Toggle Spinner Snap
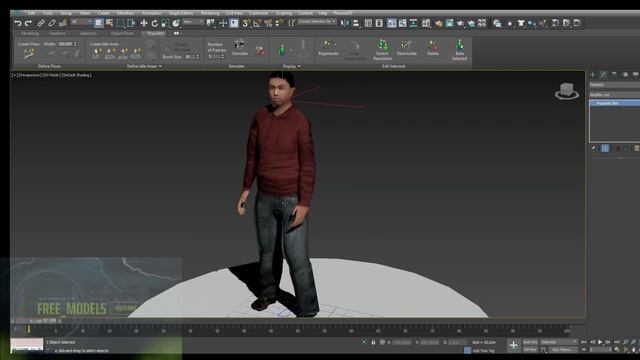The image size is (640, 360). click(279, 23)
